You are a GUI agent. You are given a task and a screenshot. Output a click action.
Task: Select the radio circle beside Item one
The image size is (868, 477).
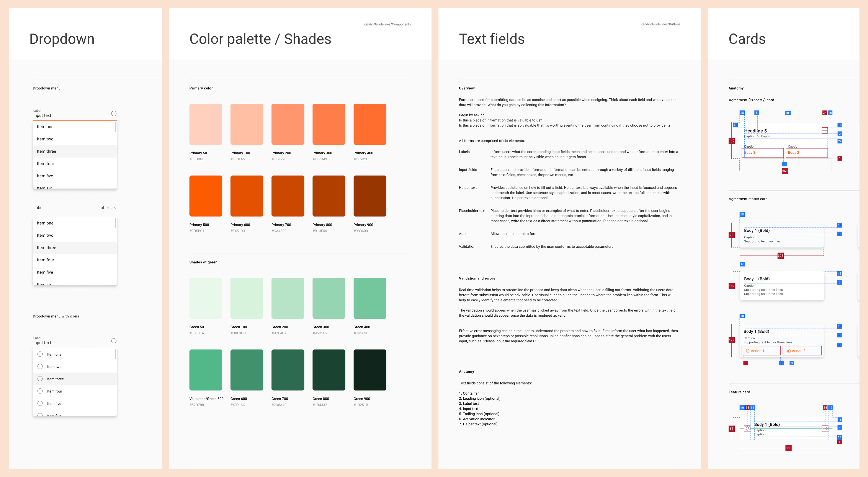coord(40,354)
